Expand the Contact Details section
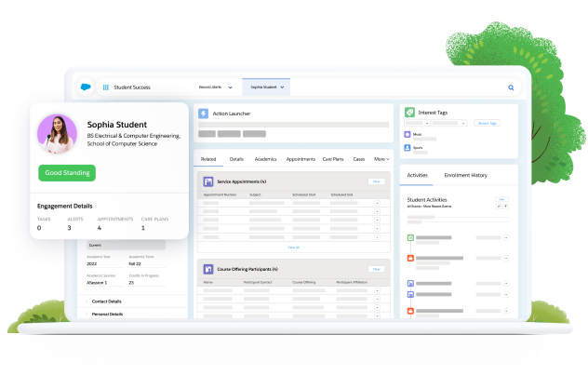The width and height of the screenshot is (588, 375). coord(106,301)
